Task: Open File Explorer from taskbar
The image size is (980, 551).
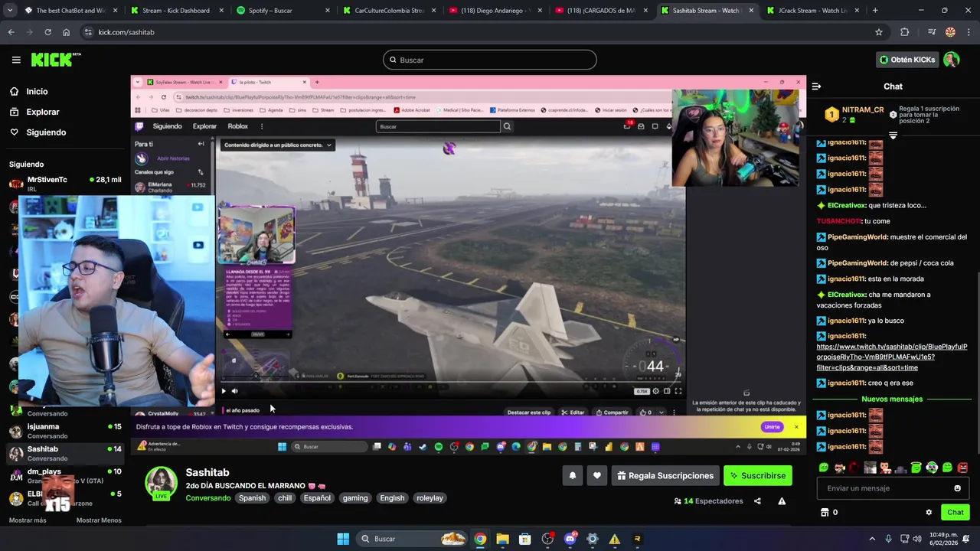Action: [502, 539]
